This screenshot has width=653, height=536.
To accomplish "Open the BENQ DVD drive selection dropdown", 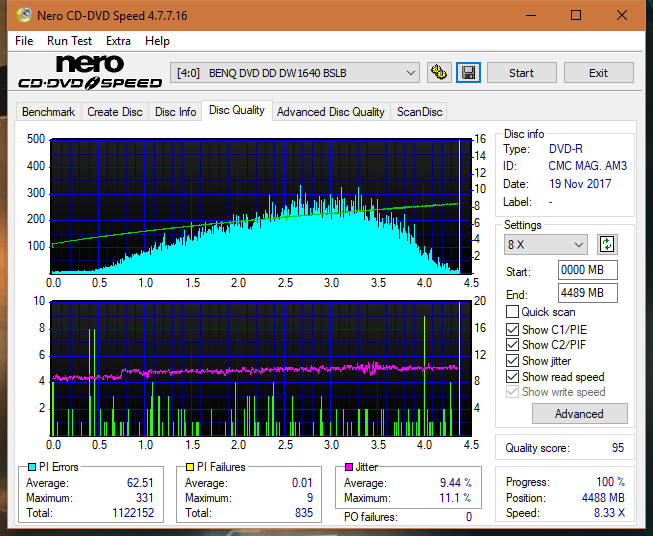I will point(295,73).
